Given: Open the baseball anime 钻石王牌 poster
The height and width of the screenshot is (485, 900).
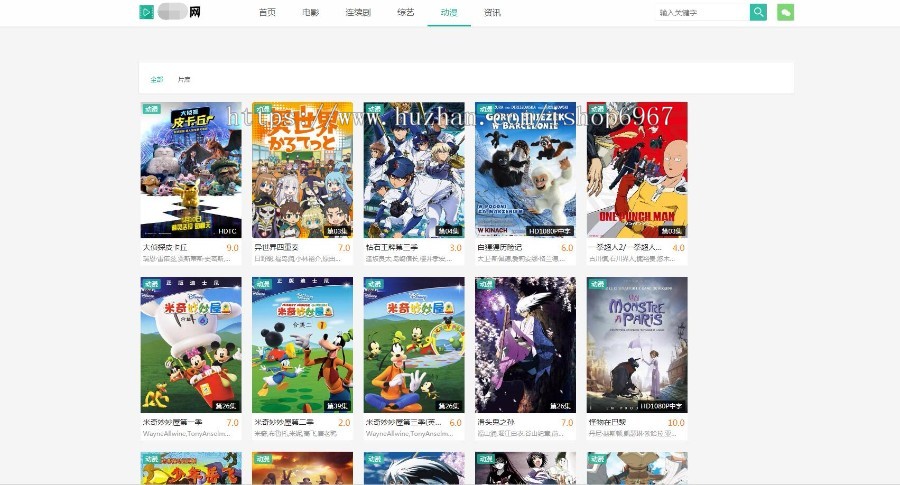Looking at the screenshot, I should (414, 170).
